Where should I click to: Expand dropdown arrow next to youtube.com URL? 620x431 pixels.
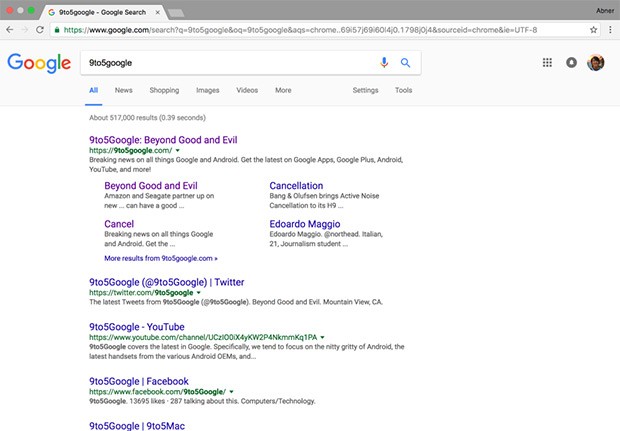click(x=322, y=337)
